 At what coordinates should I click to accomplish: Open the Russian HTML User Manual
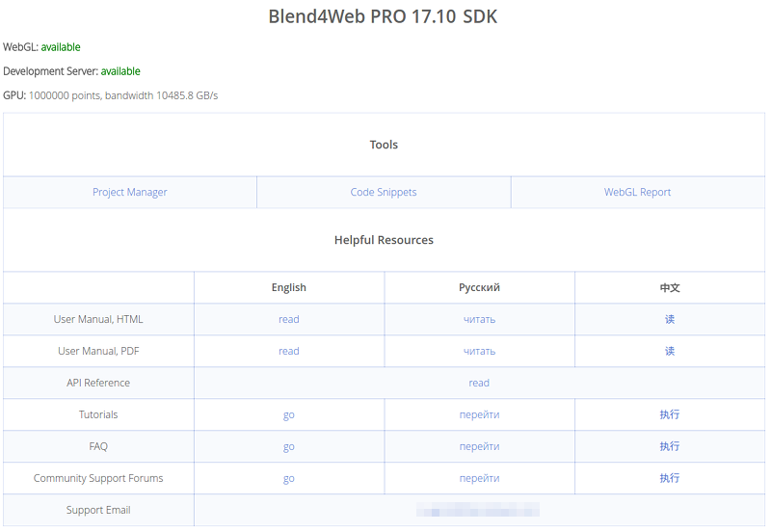point(479,319)
